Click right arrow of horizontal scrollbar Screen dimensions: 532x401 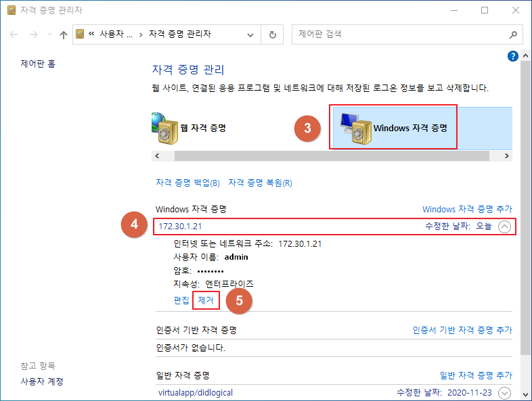pos(506,156)
